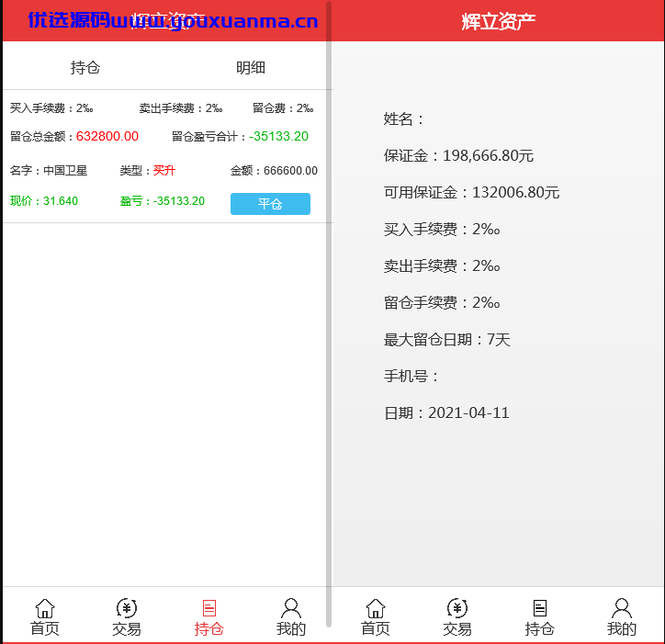Click the 姓名 field in profile
Viewport: 665px width, 644px height.
(403, 119)
